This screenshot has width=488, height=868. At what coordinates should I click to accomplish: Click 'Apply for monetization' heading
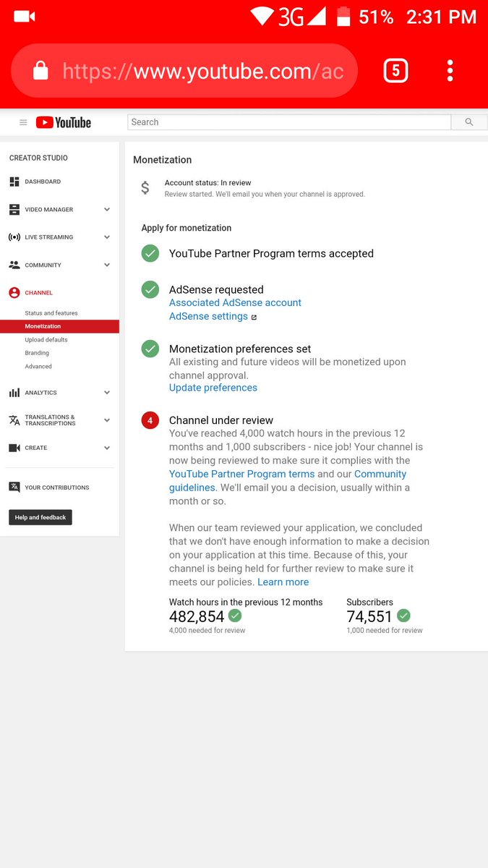pyautogui.click(x=187, y=228)
